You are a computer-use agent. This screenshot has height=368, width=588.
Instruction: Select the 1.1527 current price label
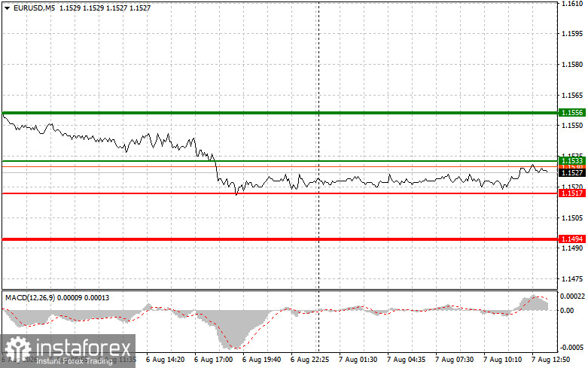(x=572, y=173)
